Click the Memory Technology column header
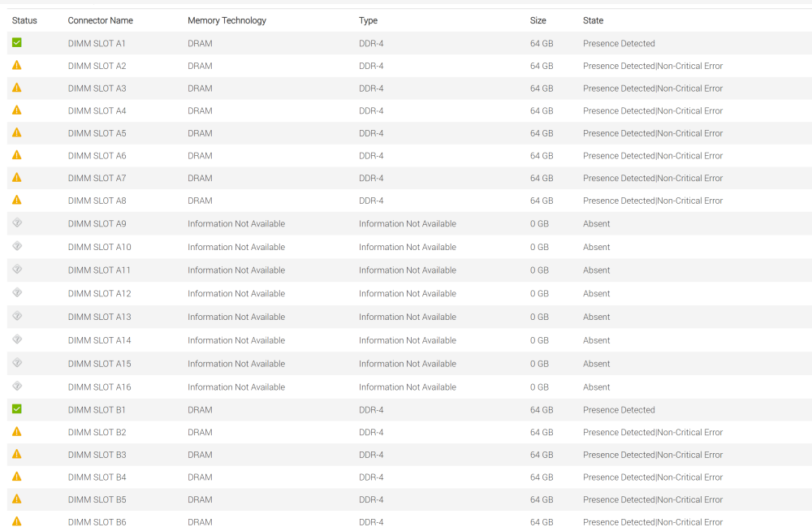 tap(227, 20)
